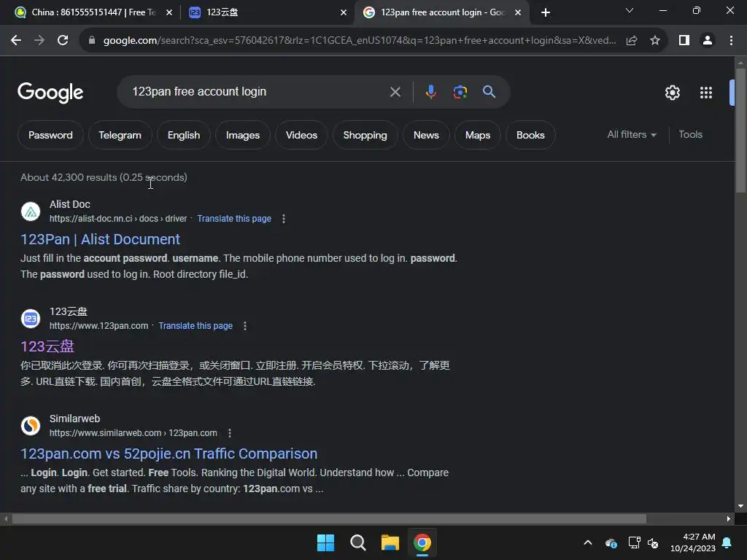Show Maps results
The height and width of the screenshot is (560, 747).
pyautogui.click(x=478, y=135)
